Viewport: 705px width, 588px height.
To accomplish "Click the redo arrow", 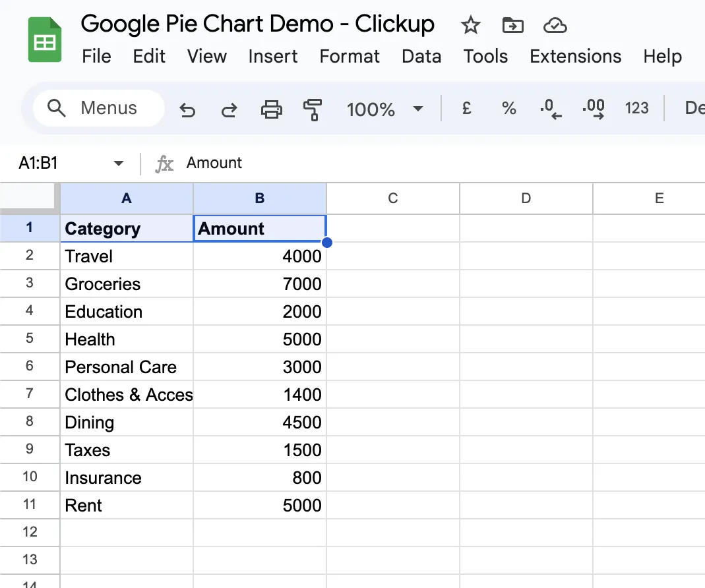I will tap(230, 109).
